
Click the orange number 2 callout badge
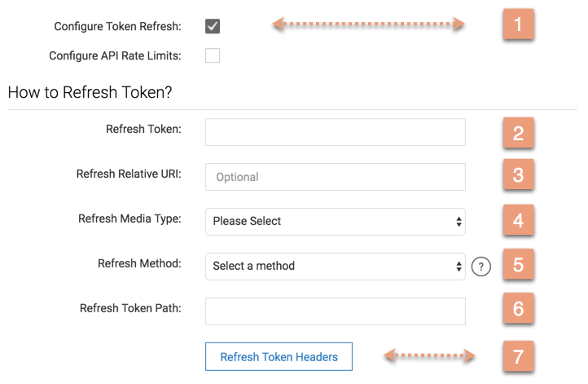coord(518,132)
